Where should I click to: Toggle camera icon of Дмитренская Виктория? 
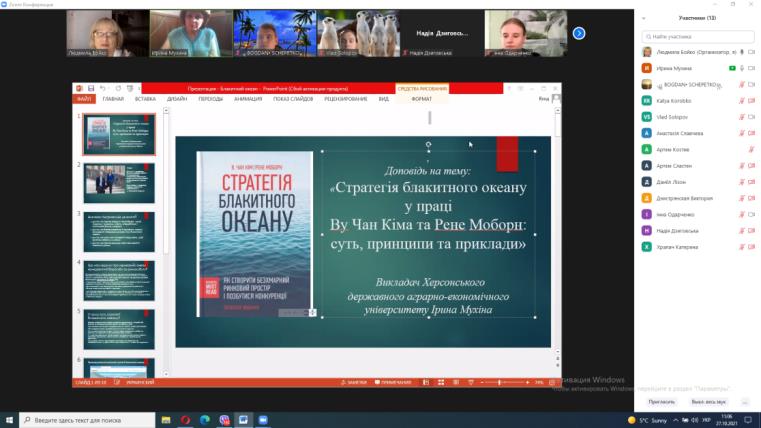tap(752, 198)
